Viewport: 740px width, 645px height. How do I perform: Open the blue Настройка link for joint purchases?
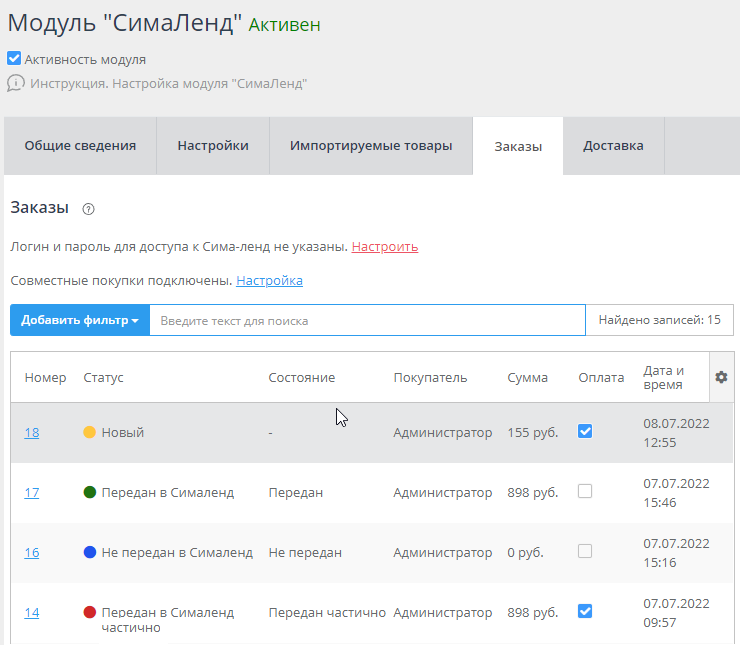tap(269, 281)
